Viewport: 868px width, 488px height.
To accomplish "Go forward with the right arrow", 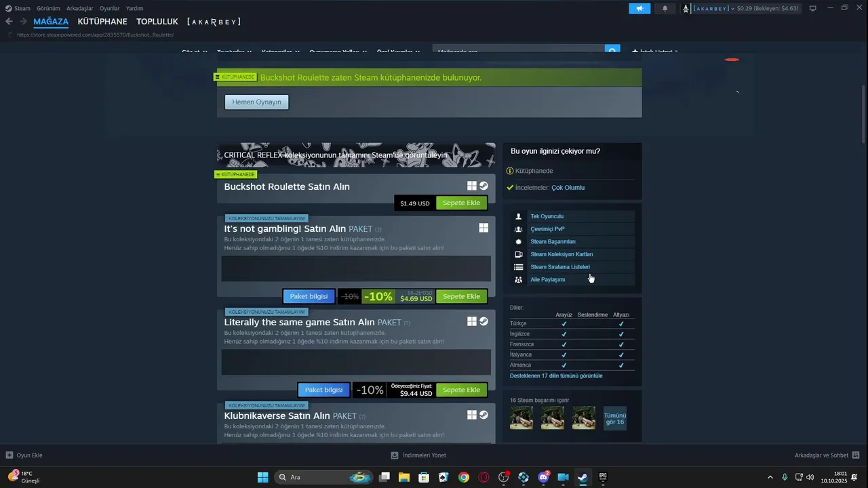I will pyautogui.click(x=24, y=22).
